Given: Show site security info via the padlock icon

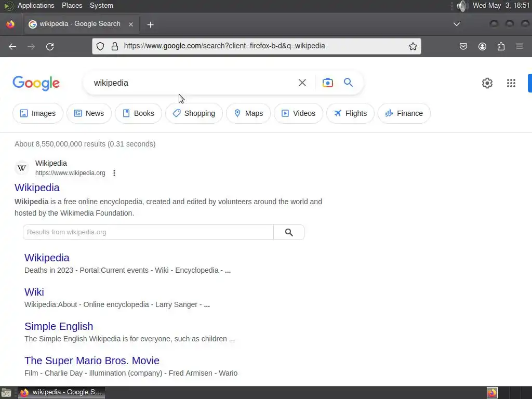Looking at the screenshot, I should click(x=115, y=46).
